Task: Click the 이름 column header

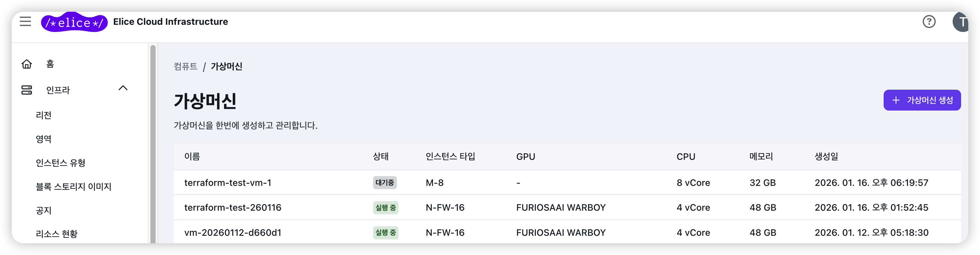Action: coord(192,157)
